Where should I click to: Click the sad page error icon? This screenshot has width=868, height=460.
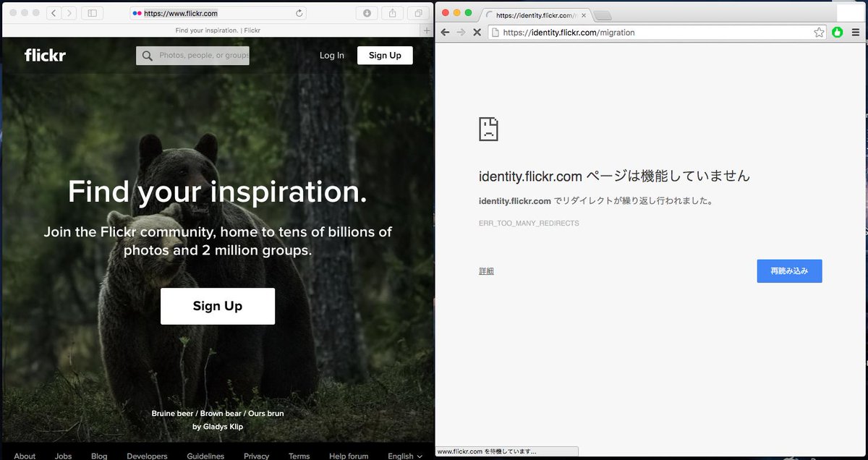[x=488, y=129]
